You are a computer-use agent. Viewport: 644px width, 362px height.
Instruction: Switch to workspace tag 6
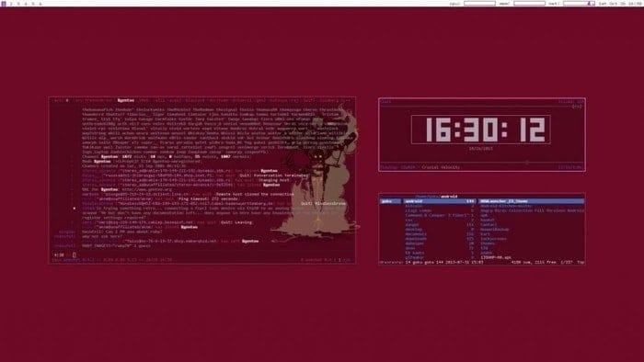[x=40, y=4]
